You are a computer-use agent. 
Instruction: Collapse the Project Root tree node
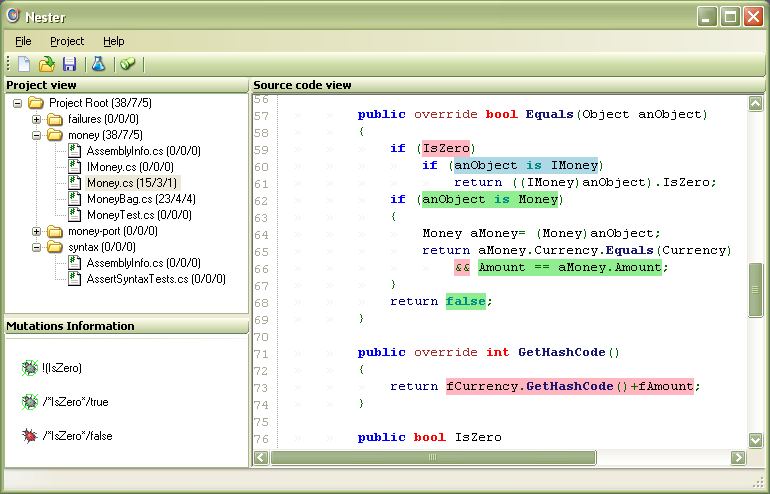pos(17,103)
